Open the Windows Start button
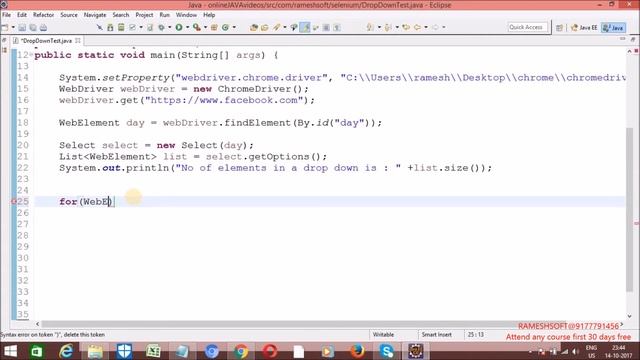 10,351
